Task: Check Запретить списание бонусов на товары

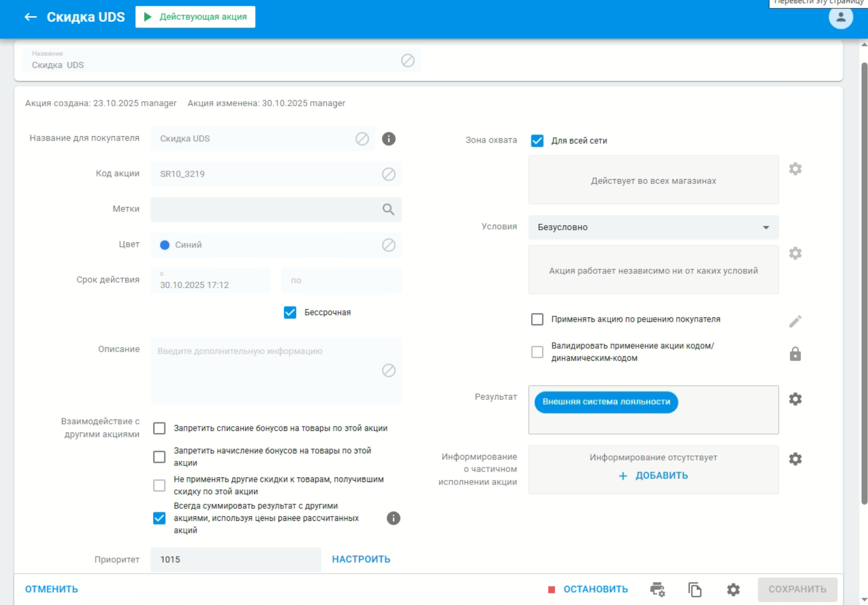Action: pyautogui.click(x=159, y=428)
